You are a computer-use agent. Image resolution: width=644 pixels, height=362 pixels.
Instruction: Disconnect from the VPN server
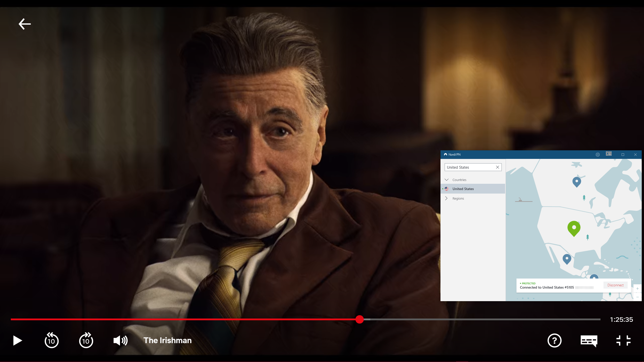pyautogui.click(x=615, y=285)
